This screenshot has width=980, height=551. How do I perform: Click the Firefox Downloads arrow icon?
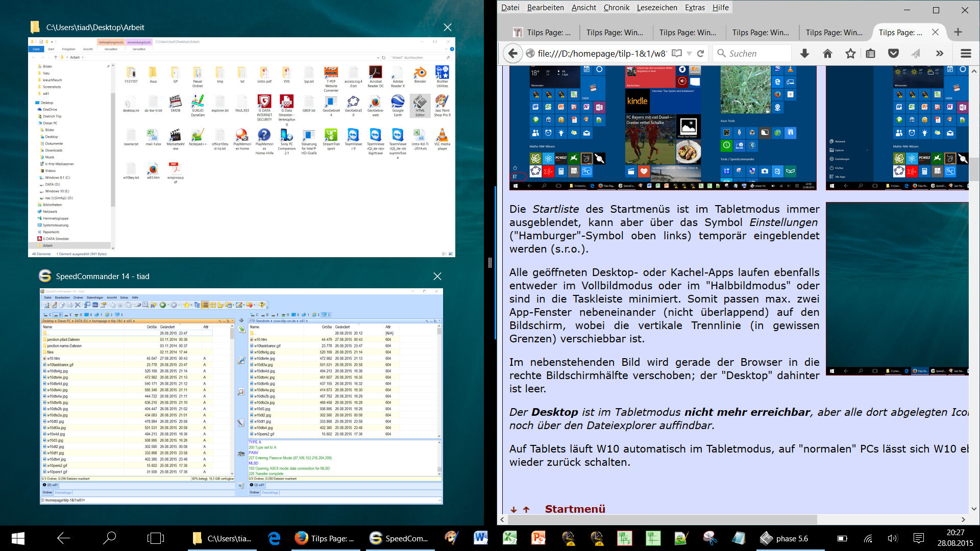(804, 54)
